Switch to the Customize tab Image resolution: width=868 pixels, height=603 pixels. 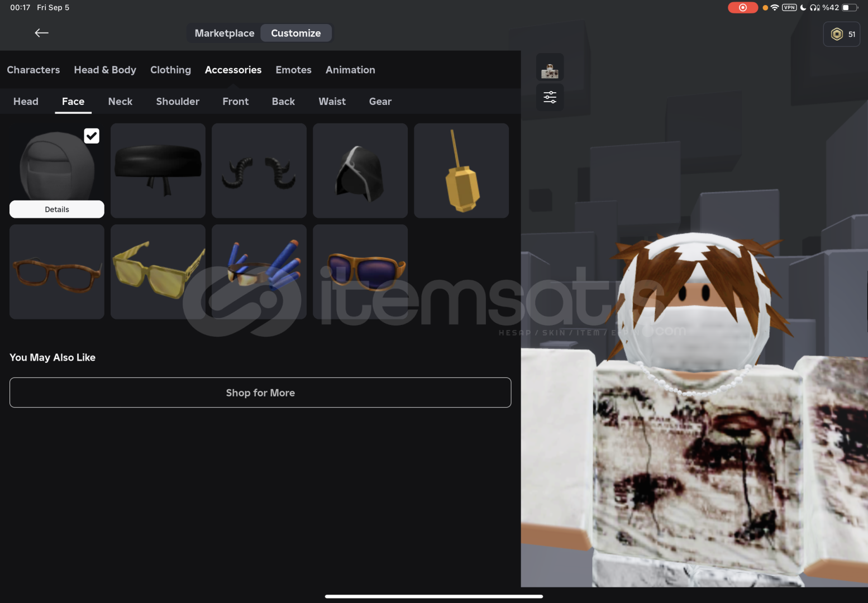tap(296, 33)
